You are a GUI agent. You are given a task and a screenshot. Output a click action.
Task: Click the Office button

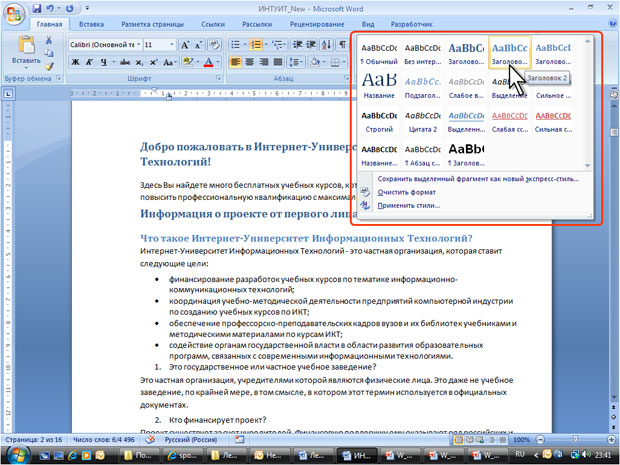13,15
